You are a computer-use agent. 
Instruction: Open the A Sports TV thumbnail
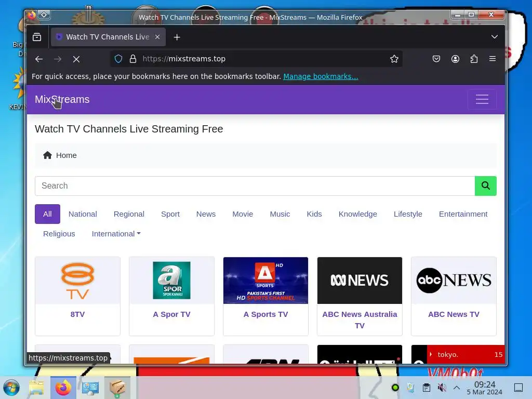click(265, 281)
